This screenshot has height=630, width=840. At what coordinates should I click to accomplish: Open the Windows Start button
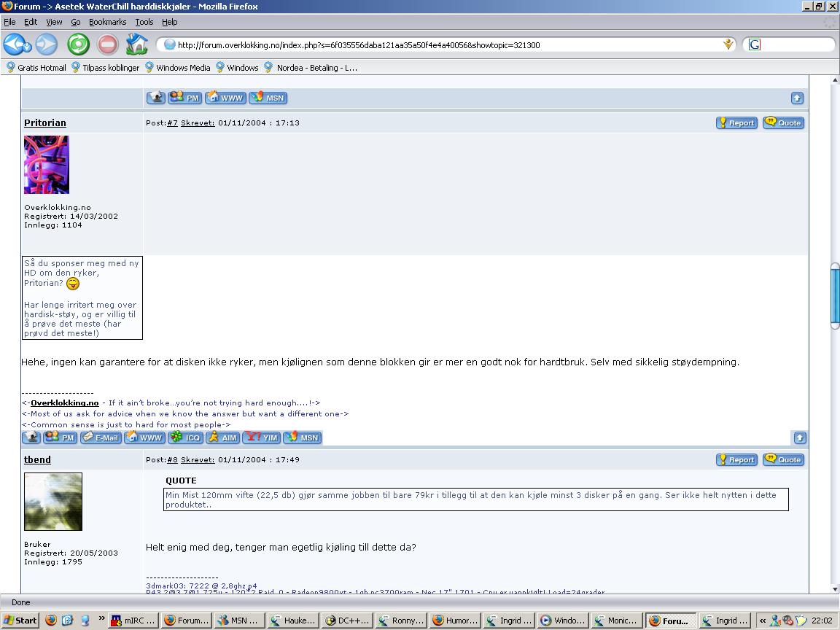[20, 621]
